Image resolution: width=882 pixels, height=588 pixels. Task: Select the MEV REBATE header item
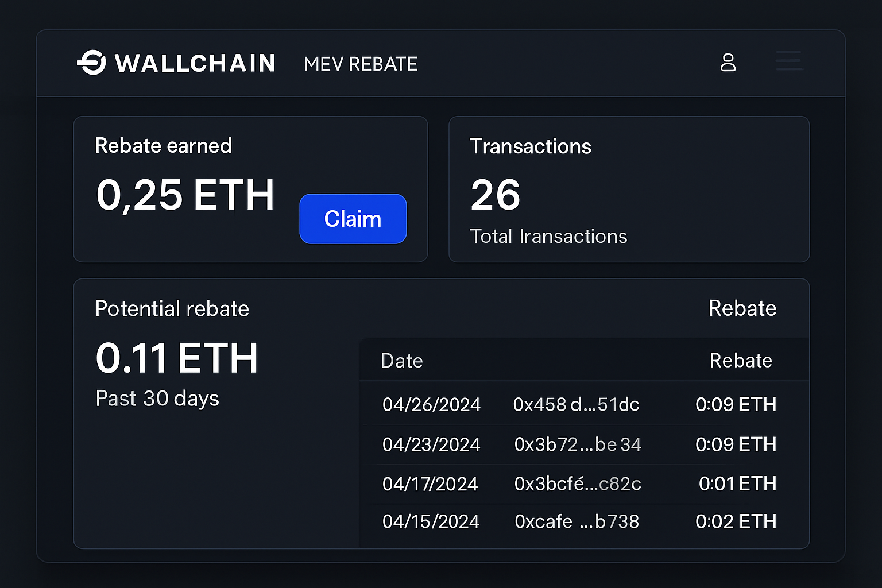pyautogui.click(x=360, y=64)
